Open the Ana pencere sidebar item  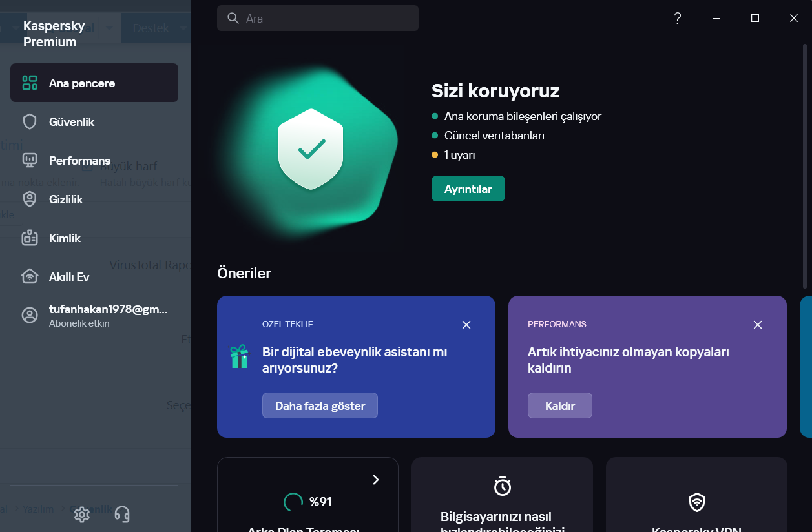[x=94, y=83]
